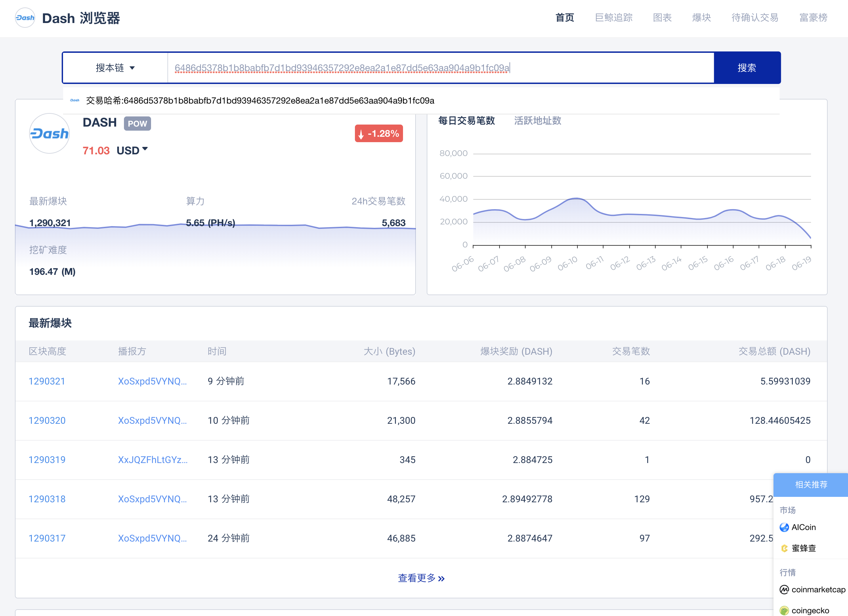
Task: Click the -1.28% price change badge
Action: 379,133
